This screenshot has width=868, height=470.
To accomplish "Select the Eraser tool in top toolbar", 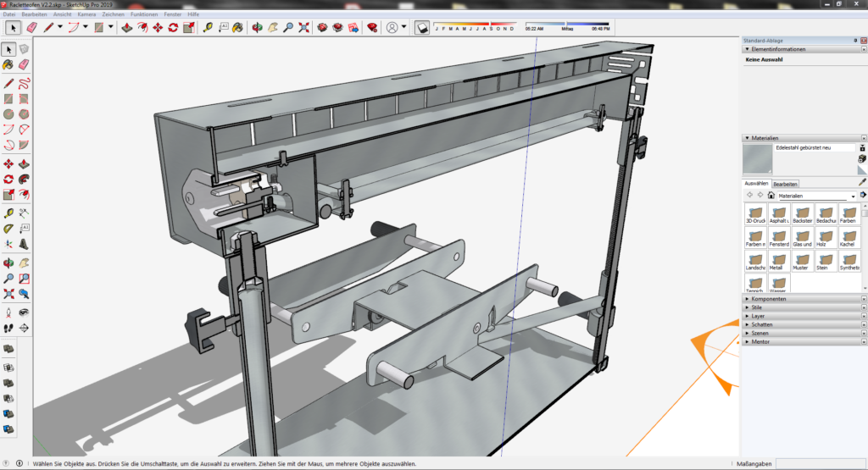I will [x=32, y=27].
